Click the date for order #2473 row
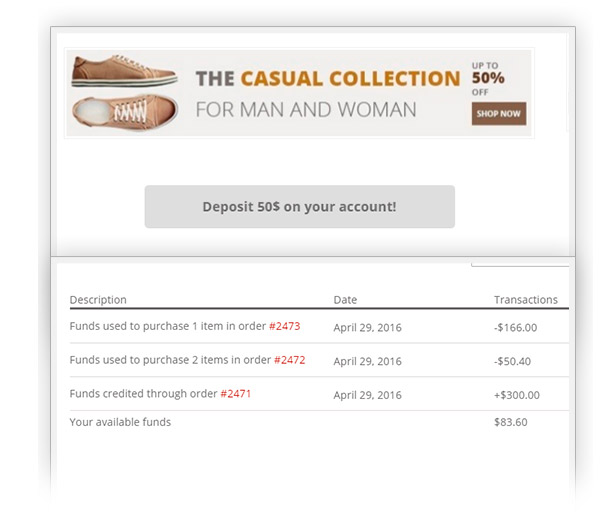The height and width of the screenshot is (531, 600). click(367, 327)
